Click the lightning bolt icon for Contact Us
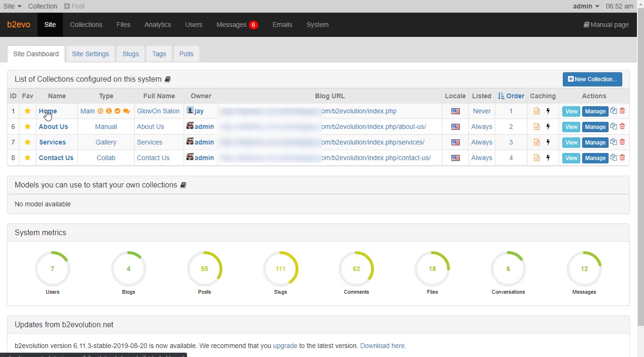Image resolution: width=644 pixels, height=357 pixels. coord(548,158)
